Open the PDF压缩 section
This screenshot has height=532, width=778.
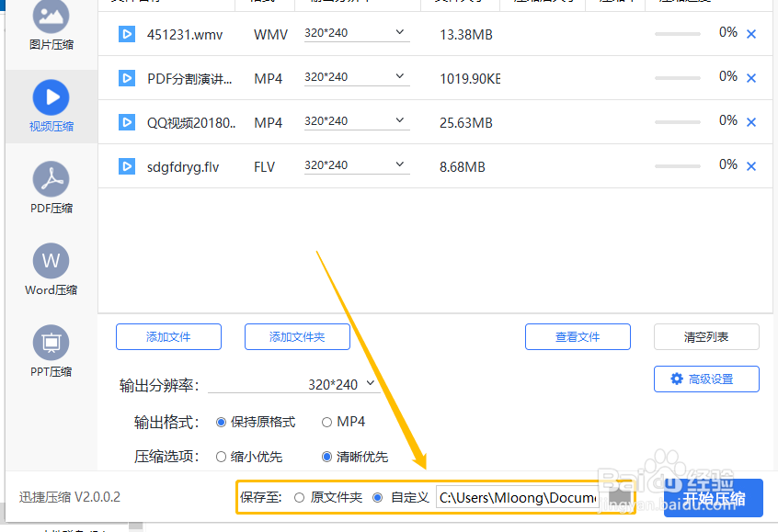51,188
